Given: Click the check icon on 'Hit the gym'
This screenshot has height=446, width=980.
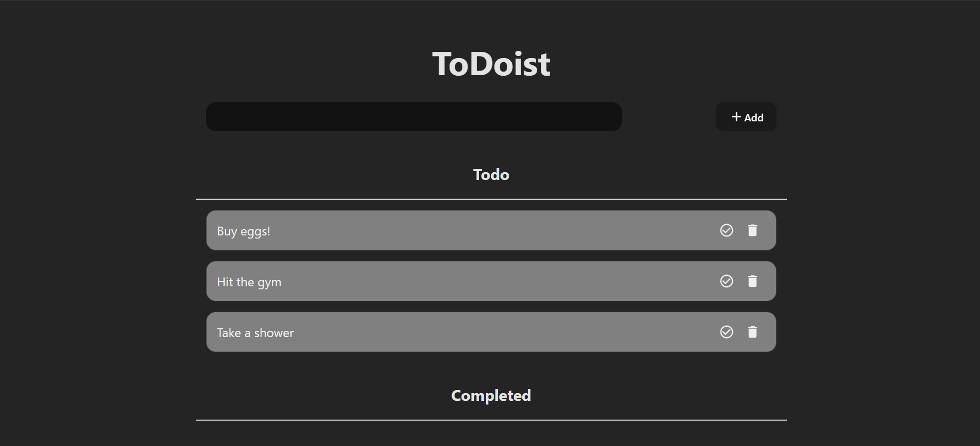Looking at the screenshot, I should (727, 281).
